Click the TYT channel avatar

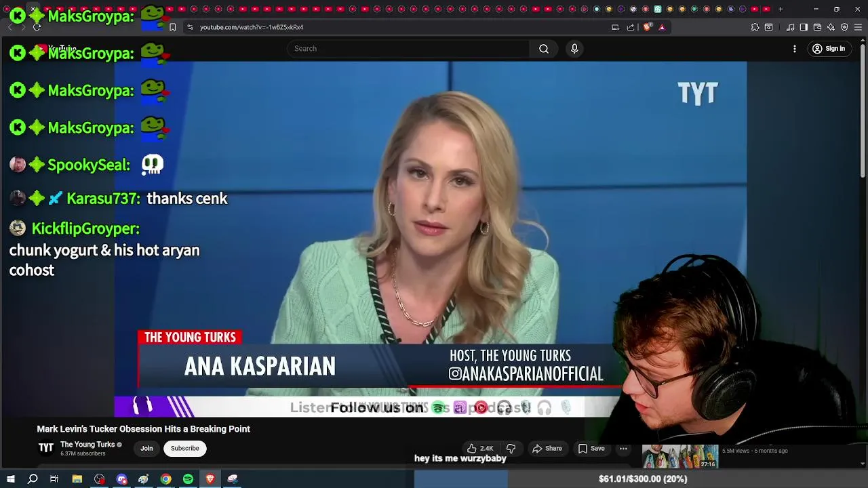(x=45, y=448)
